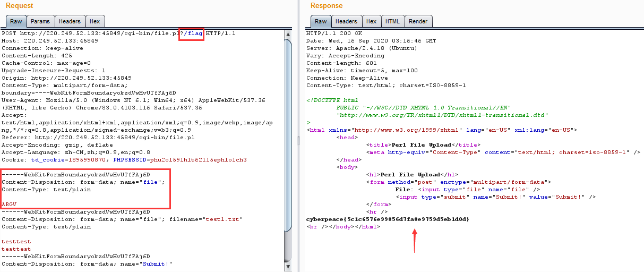Click the Perl File Upload title tag
644x272 pixels.
coord(423,145)
